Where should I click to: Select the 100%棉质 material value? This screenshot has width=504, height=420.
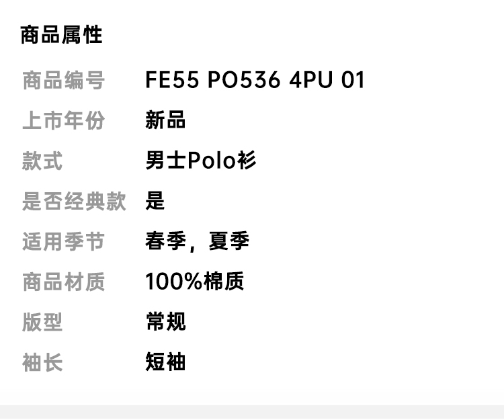pyautogui.click(x=194, y=282)
